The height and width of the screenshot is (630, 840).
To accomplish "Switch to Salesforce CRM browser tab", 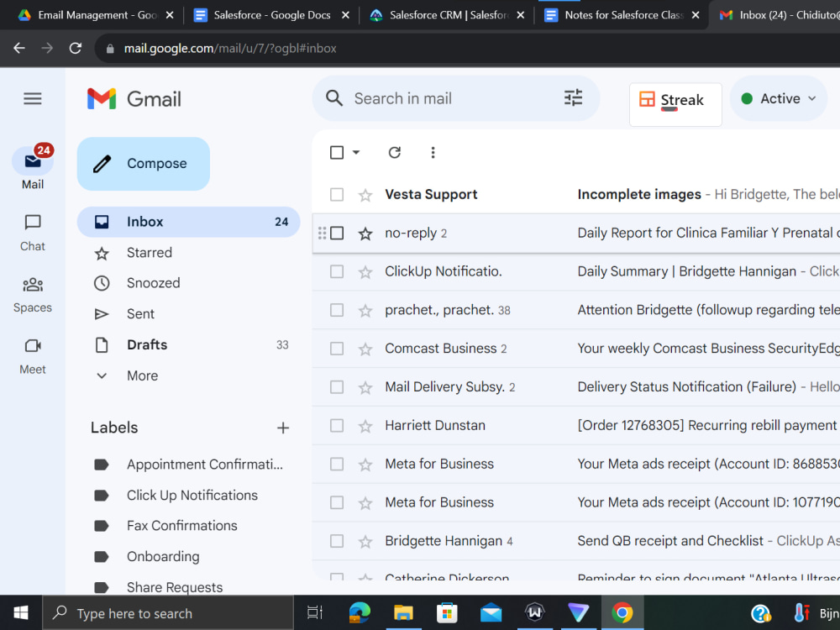I will 449,15.
